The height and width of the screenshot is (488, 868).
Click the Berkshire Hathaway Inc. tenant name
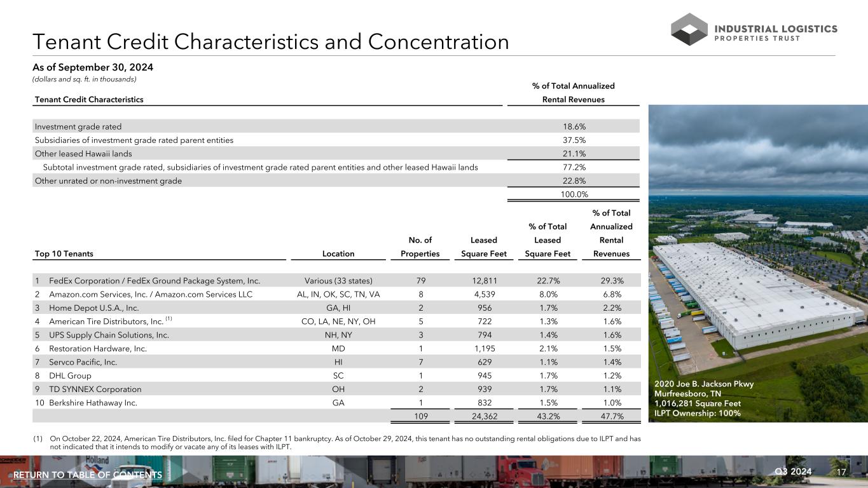[93, 403]
